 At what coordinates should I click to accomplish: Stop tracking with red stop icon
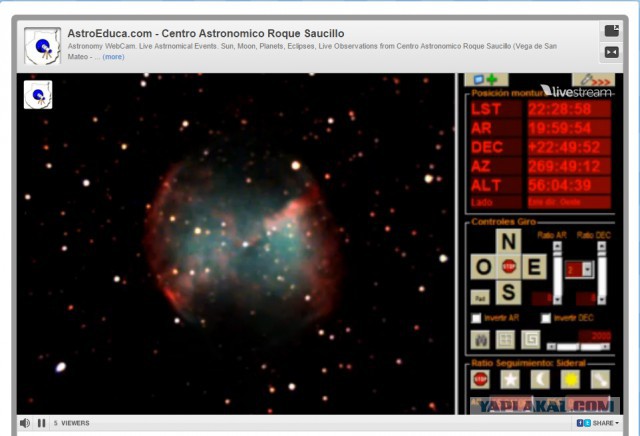(x=480, y=379)
